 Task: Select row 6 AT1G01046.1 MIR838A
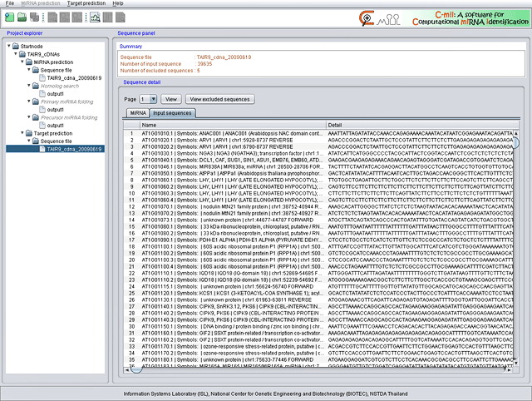pyautogui.click(x=318, y=166)
